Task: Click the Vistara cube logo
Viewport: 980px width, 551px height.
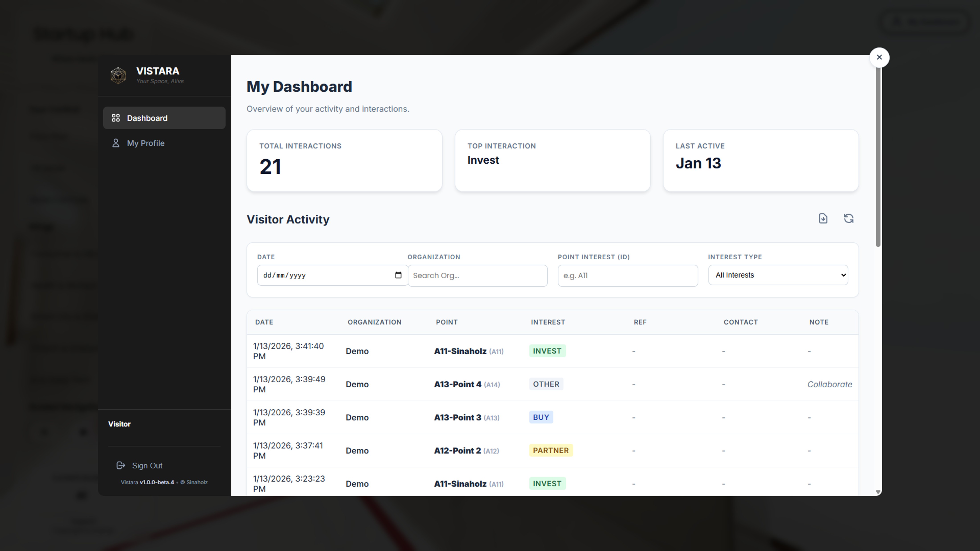Action: pyautogui.click(x=118, y=75)
